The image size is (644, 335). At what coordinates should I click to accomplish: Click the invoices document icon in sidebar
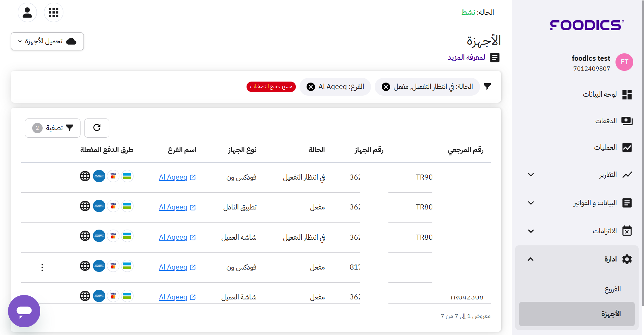pos(627,203)
